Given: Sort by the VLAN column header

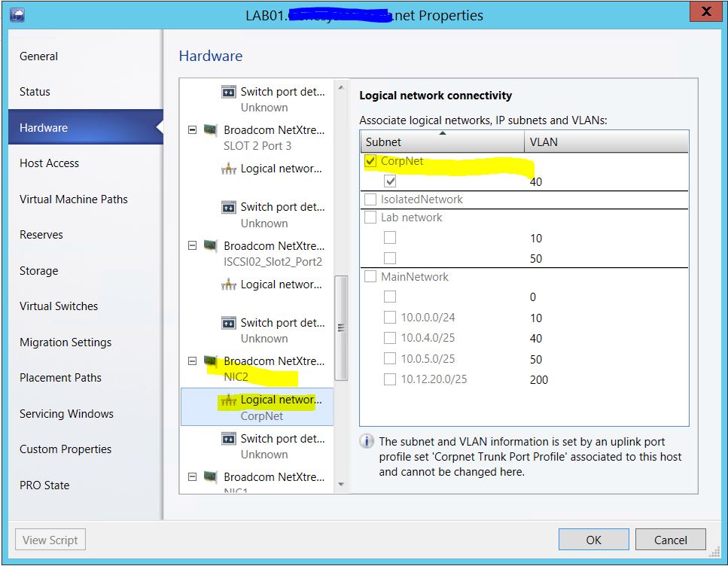Looking at the screenshot, I should click(606, 141).
